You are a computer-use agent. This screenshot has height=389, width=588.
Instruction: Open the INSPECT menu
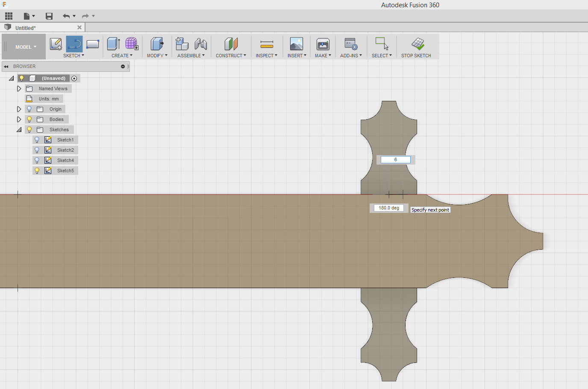coord(267,56)
